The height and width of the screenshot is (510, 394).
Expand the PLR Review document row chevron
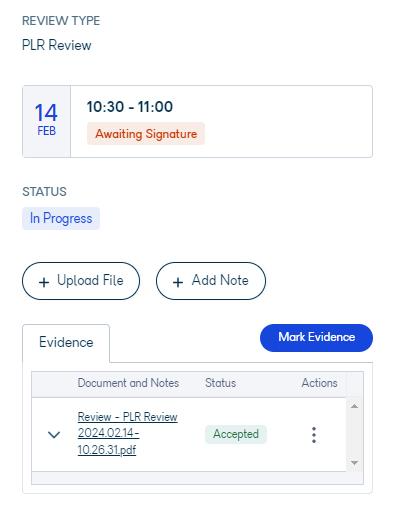[54, 434]
